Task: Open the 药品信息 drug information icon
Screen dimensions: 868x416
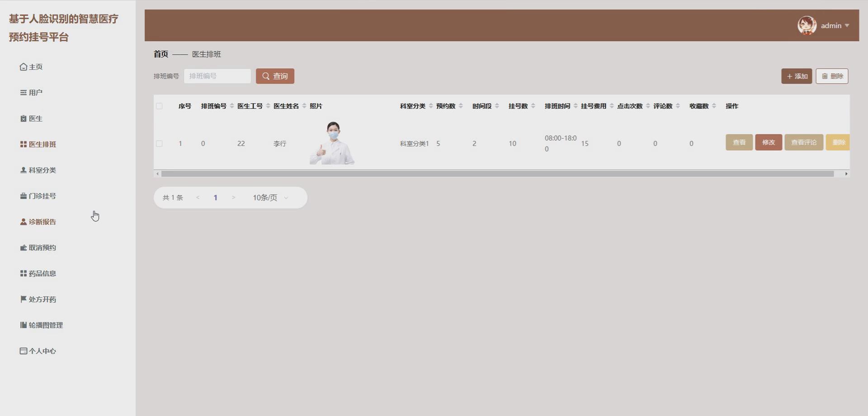Action: pyautogui.click(x=23, y=273)
